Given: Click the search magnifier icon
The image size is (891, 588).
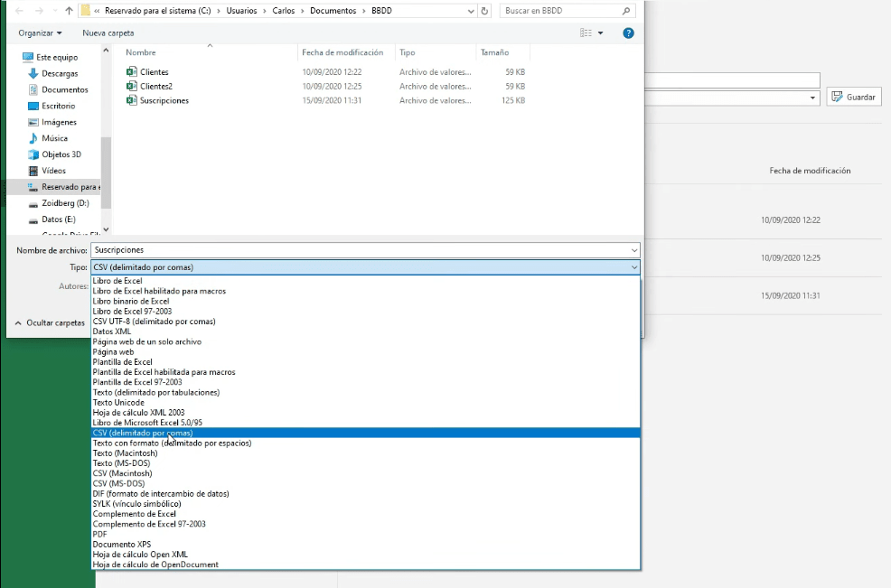Looking at the screenshot, I should (x=625, y=11).
